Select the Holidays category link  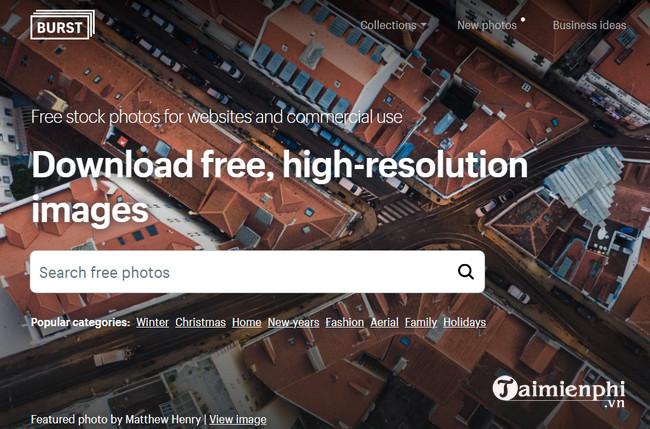tap(464, 322)
